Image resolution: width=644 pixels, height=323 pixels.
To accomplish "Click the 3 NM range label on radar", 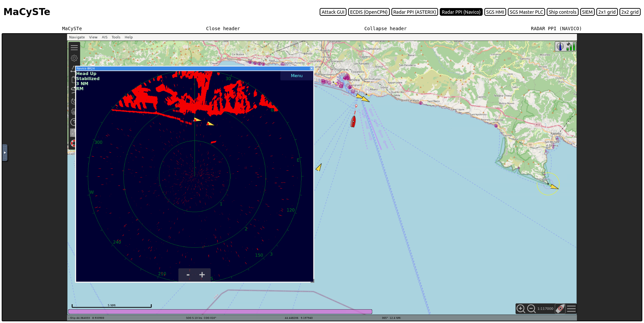I will (82, 84).
